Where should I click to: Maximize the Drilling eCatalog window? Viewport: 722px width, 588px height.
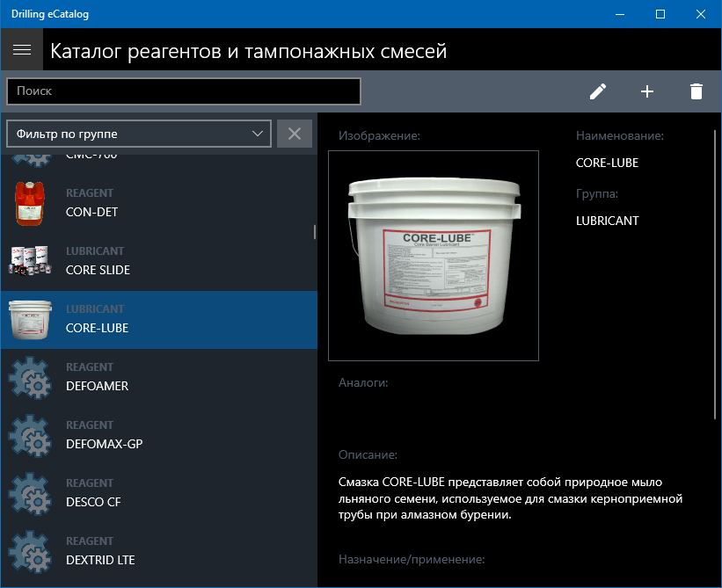click(660, 14)
